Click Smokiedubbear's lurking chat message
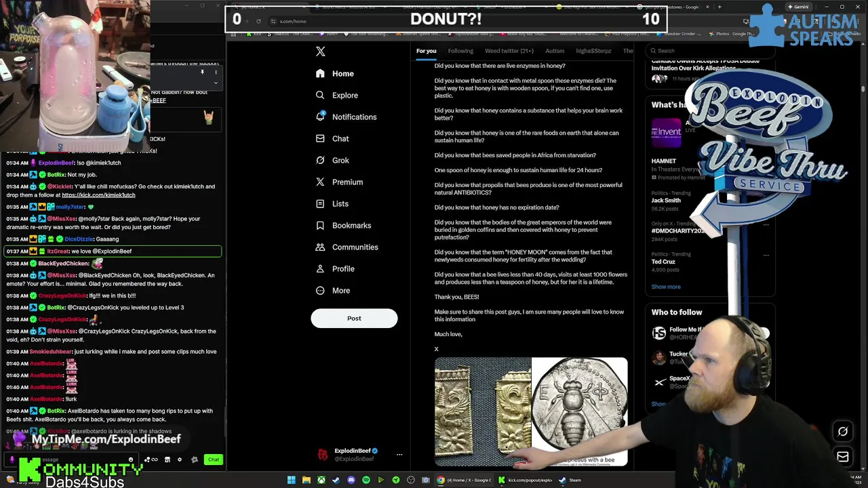868x488 pixels. 111,352
